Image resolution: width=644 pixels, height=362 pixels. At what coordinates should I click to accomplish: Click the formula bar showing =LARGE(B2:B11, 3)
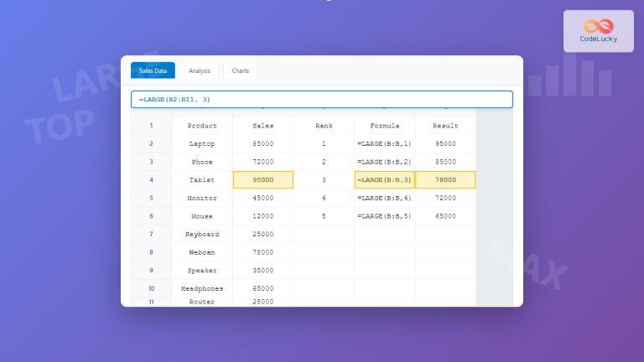(321, 100)
